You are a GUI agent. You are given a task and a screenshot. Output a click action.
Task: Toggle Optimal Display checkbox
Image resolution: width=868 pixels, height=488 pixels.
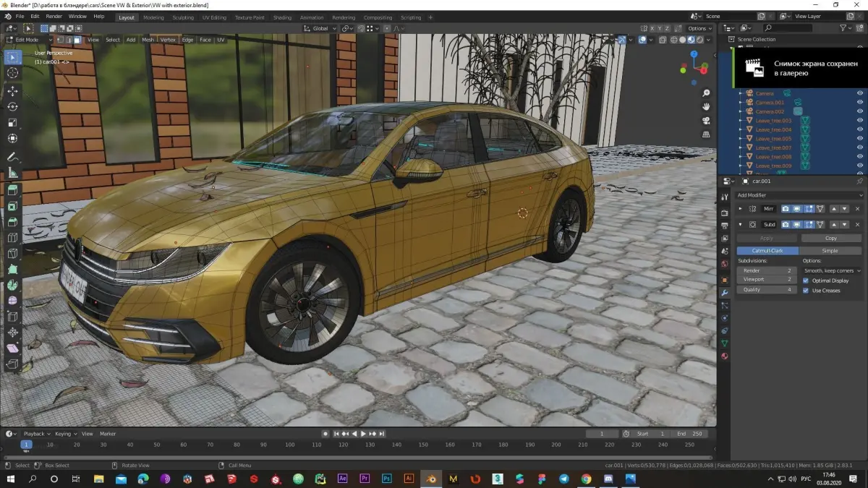point(806,281)
